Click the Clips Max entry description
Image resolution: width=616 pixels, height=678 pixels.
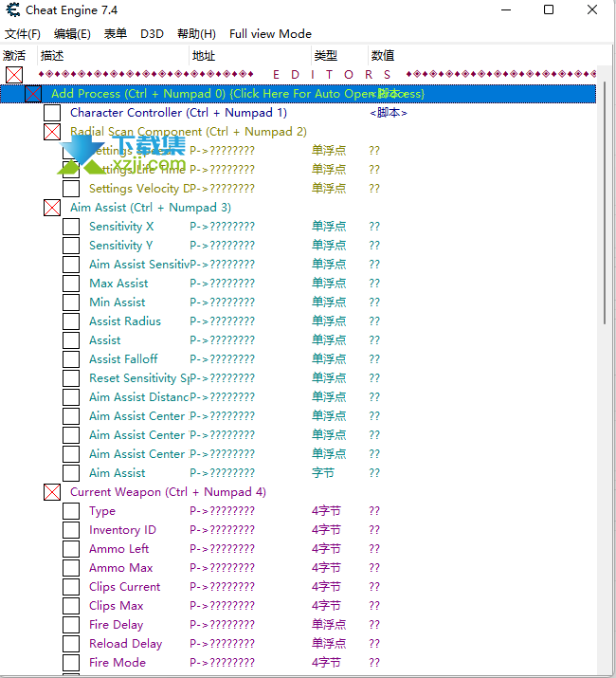(x=116, y=606)
